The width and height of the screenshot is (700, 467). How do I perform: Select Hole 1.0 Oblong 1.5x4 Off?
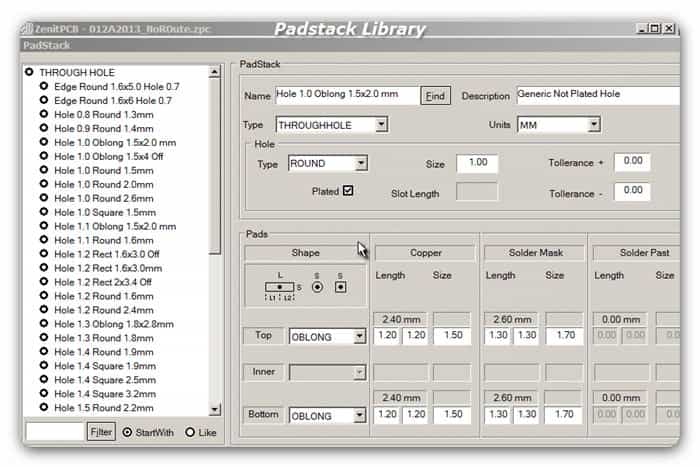tap(108, 156)
